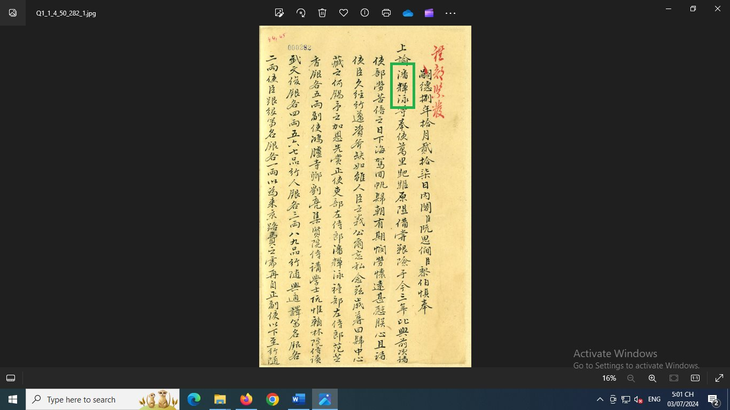Show image at actual size
730x410 pixels.
pos(695,378)
